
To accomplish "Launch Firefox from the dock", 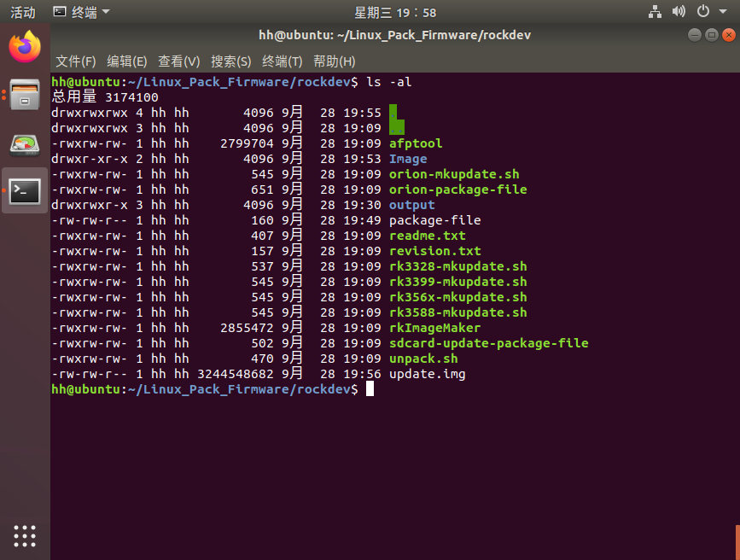I will click(x=23, y=47).
